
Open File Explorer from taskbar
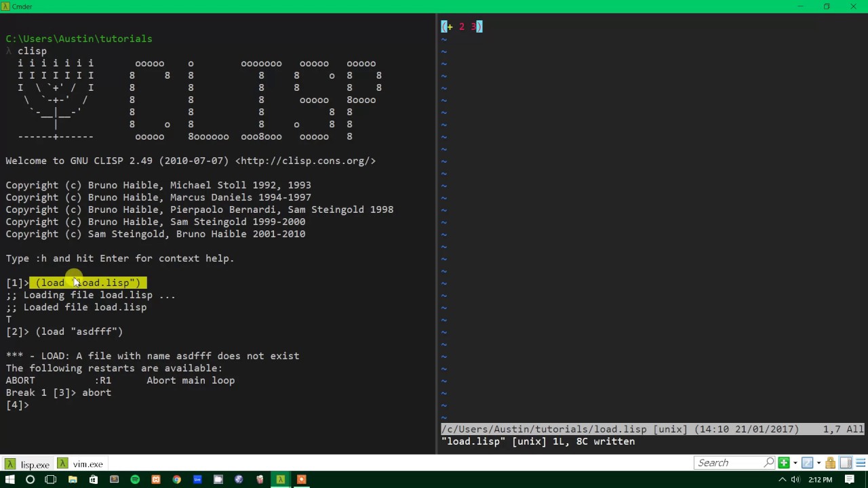coord(73,480)
